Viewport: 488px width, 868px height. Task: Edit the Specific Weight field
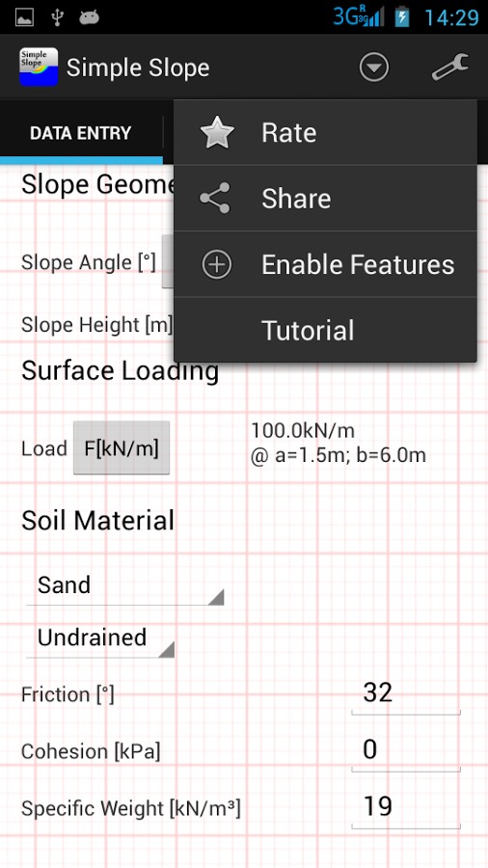coord(406,808)
